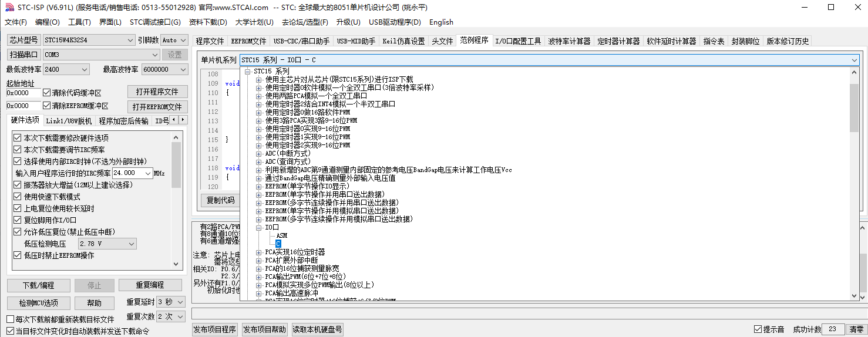The image size is (868, 337).
Task: Expand EEPROM(单字节操作IO显示) tree node
Action: (x=258, y=186)
